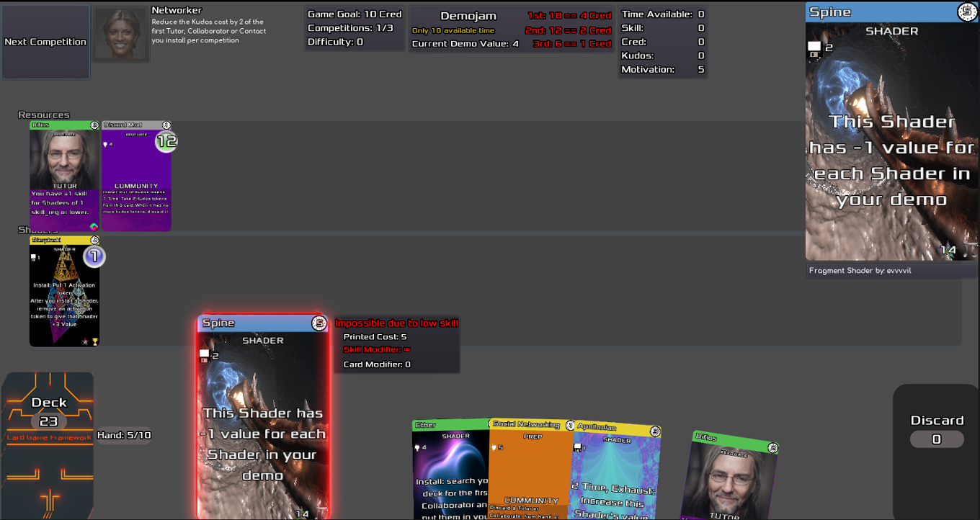Click the kudos icon on Discord Mod card

click(107, 145)
